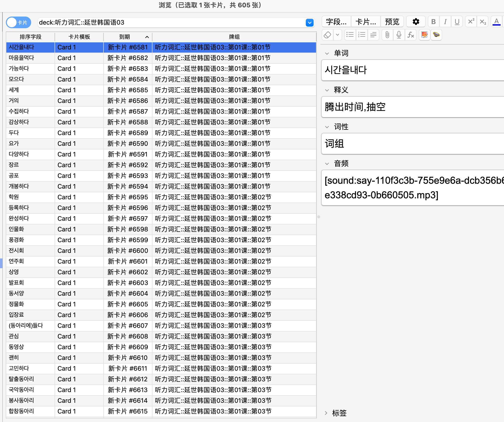Open the search history dropdown arrow
504x422 pixels.
(309, 23)
